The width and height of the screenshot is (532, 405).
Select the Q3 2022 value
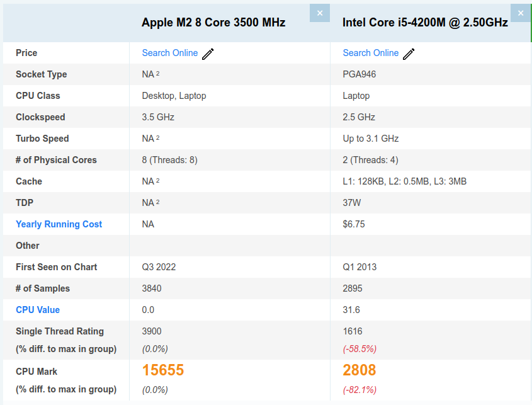coord(159,267)
